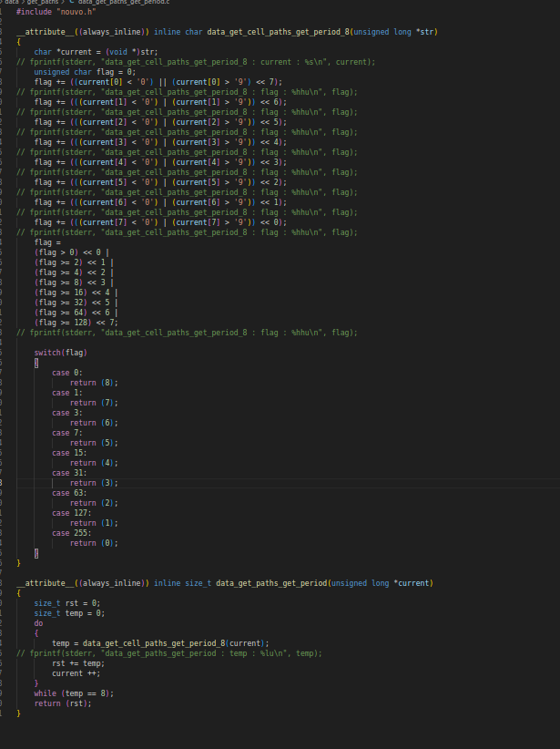Click the '(flag >= 2) << 1 |' line
The height and width of the screenshot is (749, 560).
click(74, 262)
